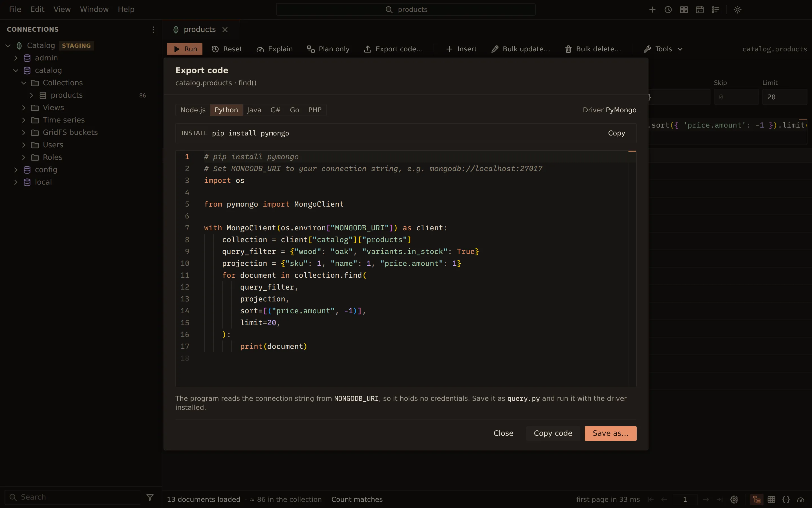Screen dimensions: 812x508
Task: Select the Java language tab
Action: [254, 110]
